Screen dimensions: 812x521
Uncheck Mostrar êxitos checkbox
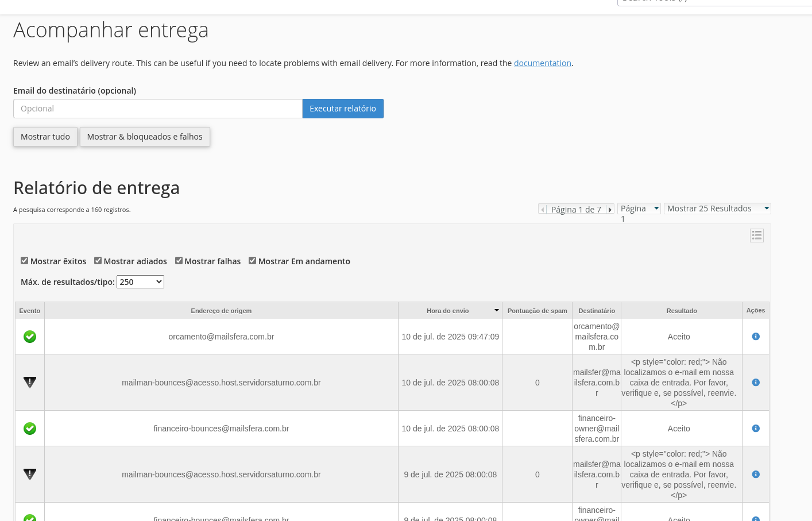24,261
